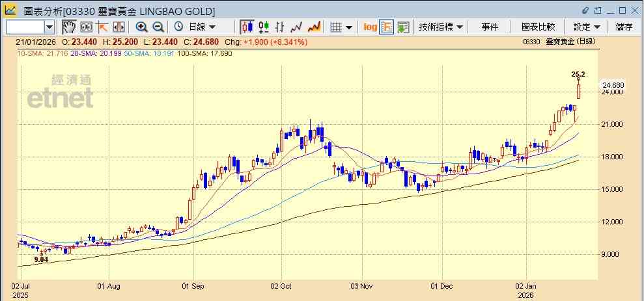The height and width of the screenshot is (301, 644).
Task: Switch to red-blue candlestick chart type
Action: click(247, 27)
